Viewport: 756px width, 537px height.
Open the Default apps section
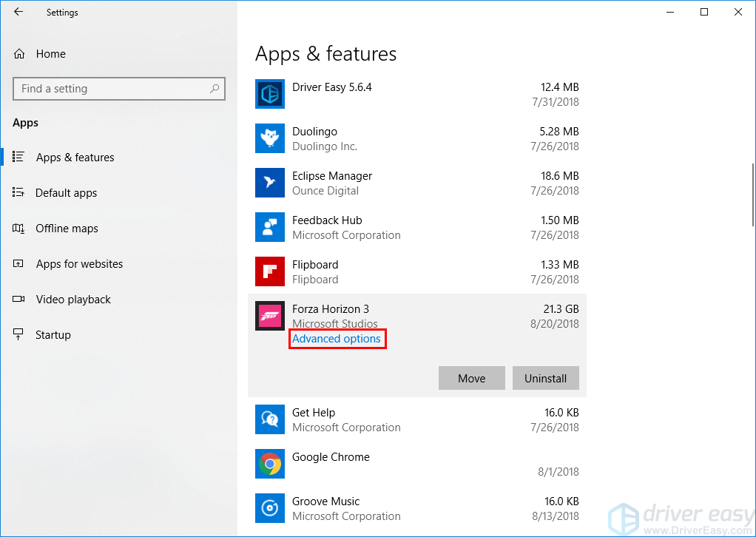point(66,193)
